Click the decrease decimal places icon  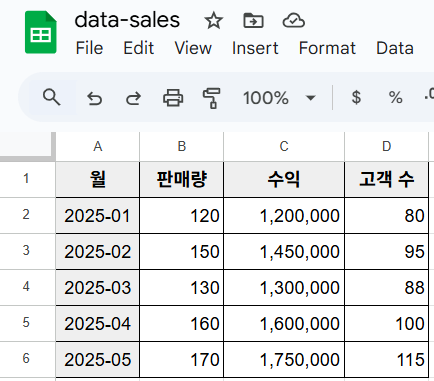point(429,95)
